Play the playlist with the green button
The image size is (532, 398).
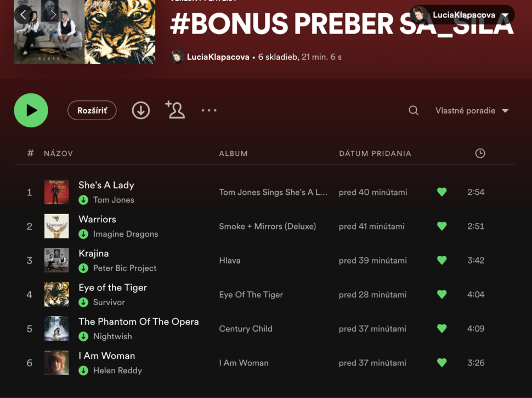(31, 110)
